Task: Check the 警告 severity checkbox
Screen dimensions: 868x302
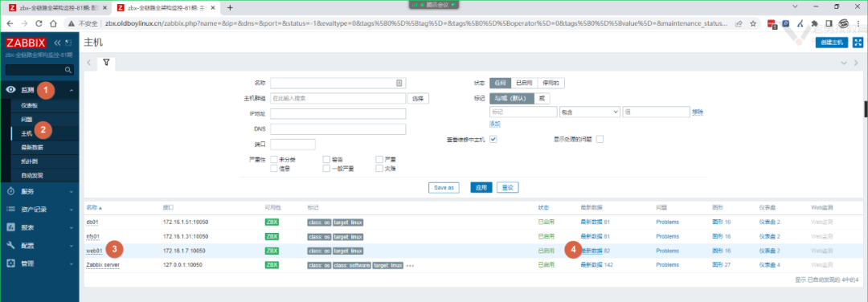Action: coord(326,159)
